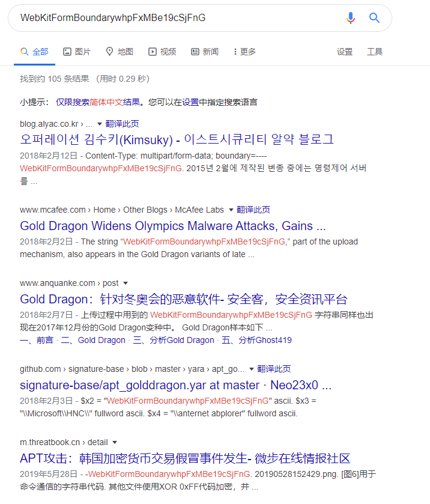Click sitelink 一、前言
This screenshot has height=504, width=430.
tap(37, 340)
